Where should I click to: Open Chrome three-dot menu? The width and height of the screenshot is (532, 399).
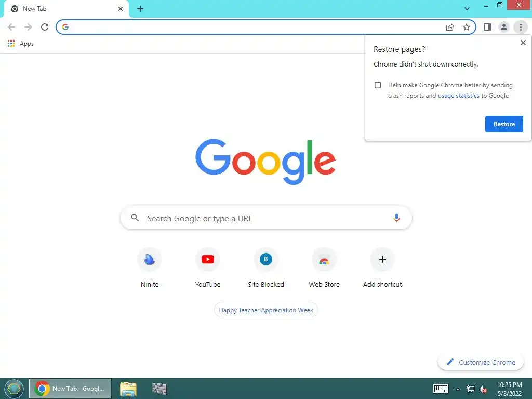[x=521, y=27]
